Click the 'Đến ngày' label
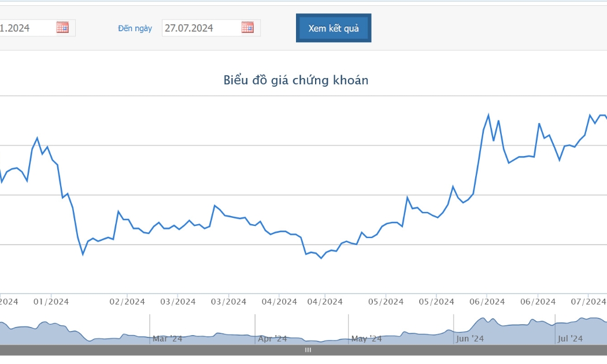Screen dimensions: 607x364 coord(135,28)
